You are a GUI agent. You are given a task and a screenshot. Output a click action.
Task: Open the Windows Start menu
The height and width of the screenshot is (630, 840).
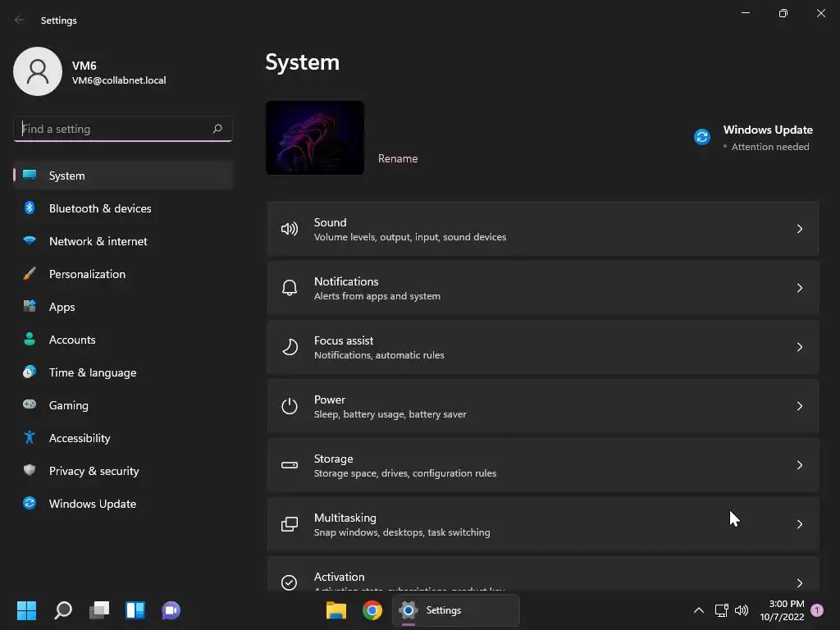pyautogui.click(x=26, y=610)
